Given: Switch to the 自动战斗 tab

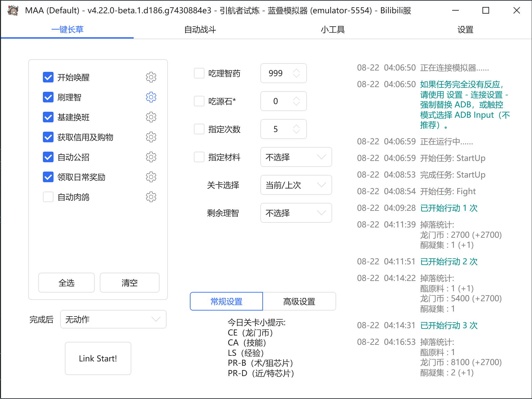Looking at the screenshot, I should pyautogui.click(x=200, y=30).
